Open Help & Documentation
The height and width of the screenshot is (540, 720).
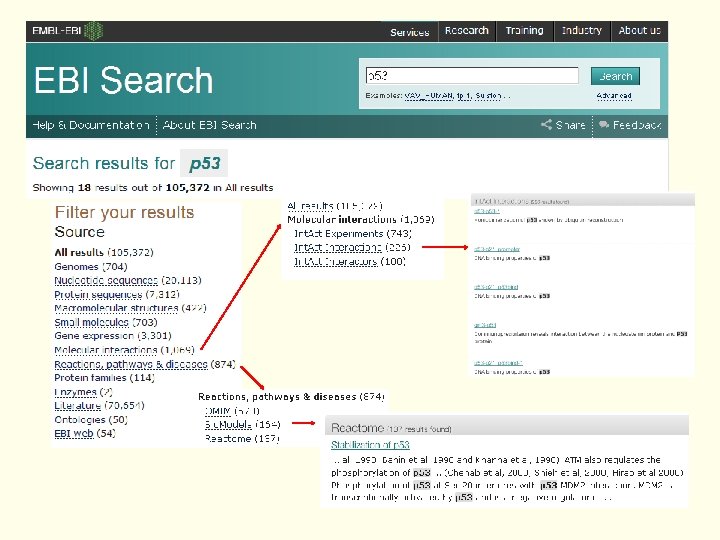pos(90,125)
